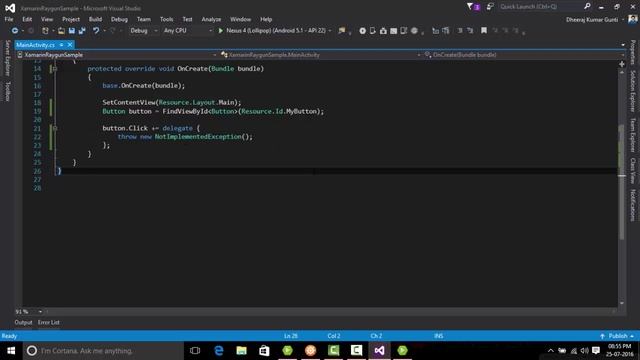Click the Quick Launch search magnifier icon
Image resolution: width=640 pixels, height=360 pixels.
pyautogui.click(x=587, y=6)
